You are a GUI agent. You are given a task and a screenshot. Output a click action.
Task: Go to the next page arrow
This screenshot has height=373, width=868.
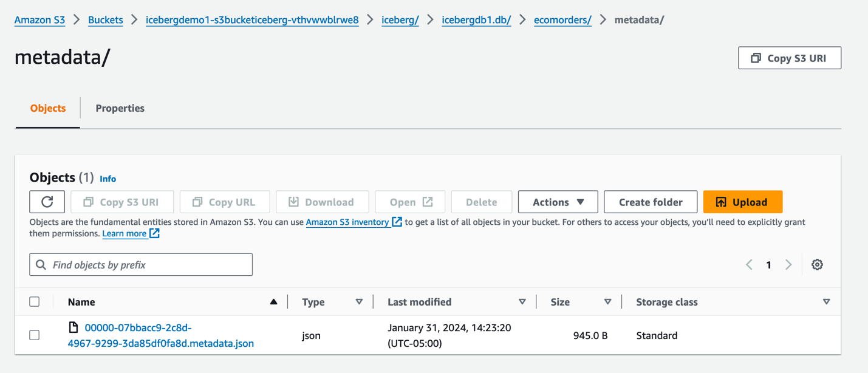tap(788, 264)
